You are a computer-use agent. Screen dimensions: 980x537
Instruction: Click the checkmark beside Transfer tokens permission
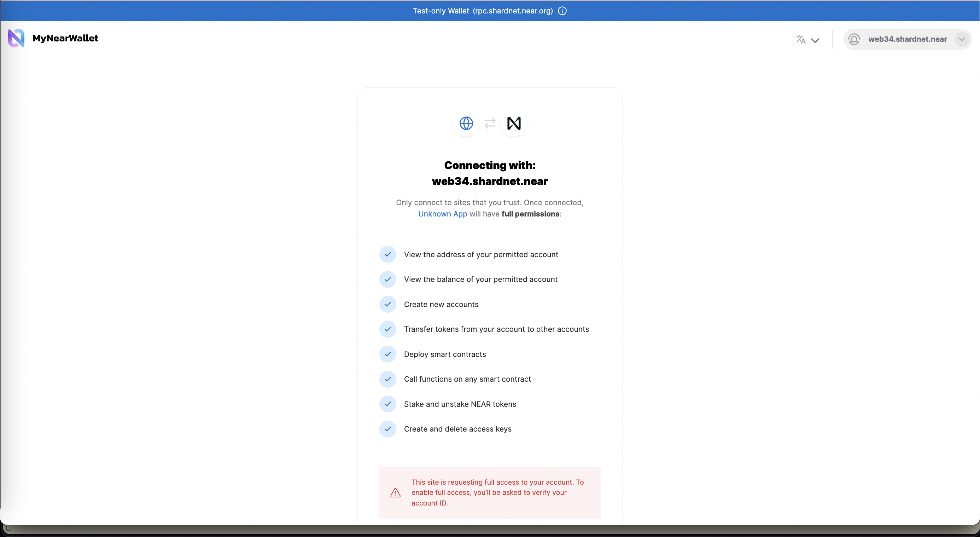(388, 329)
